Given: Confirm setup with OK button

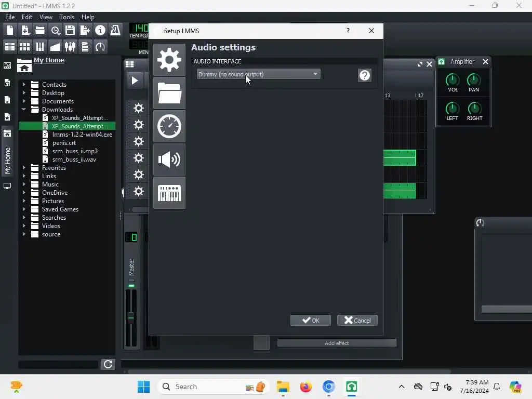Looking at the screenshot, I should [311, 320].
